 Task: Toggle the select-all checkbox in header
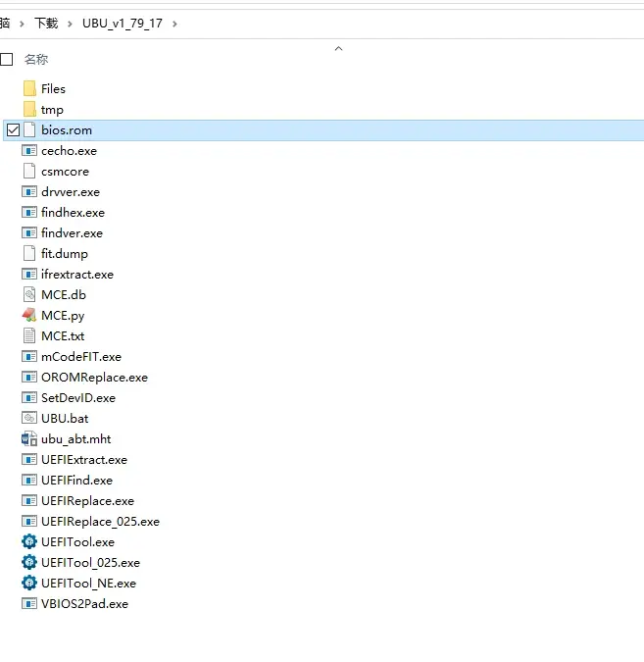pyautogui.click(x=6, y=60)
